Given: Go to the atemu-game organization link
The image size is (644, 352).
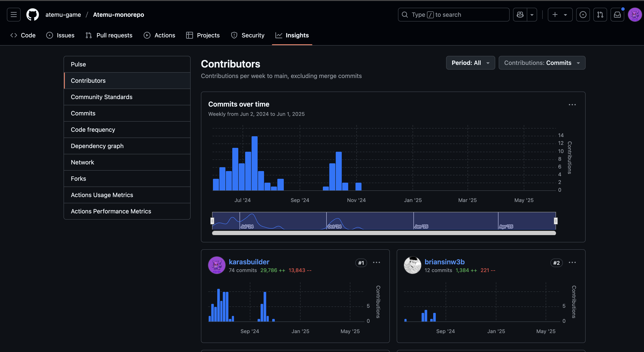Looking at the screenshot, I should coord(63,15).
